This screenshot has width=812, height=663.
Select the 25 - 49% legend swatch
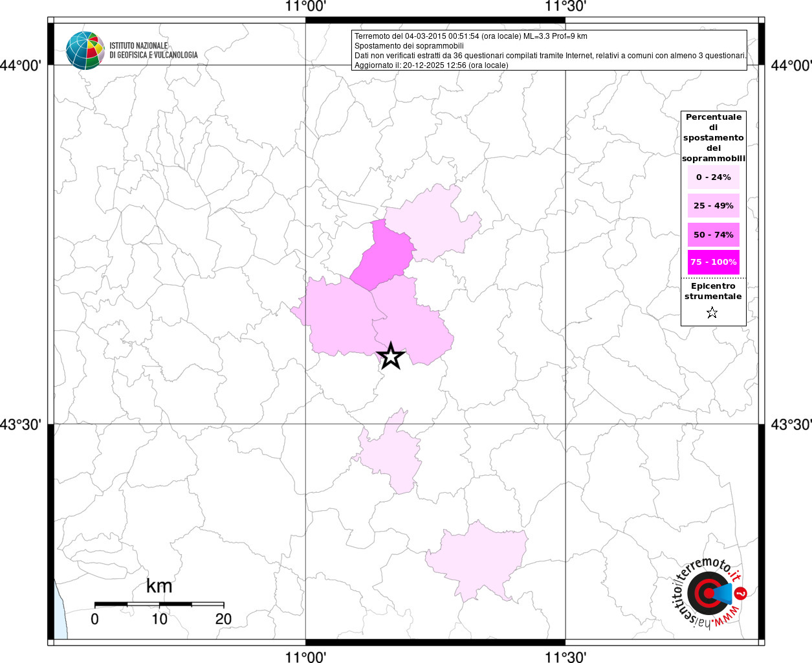pos(714,206)
